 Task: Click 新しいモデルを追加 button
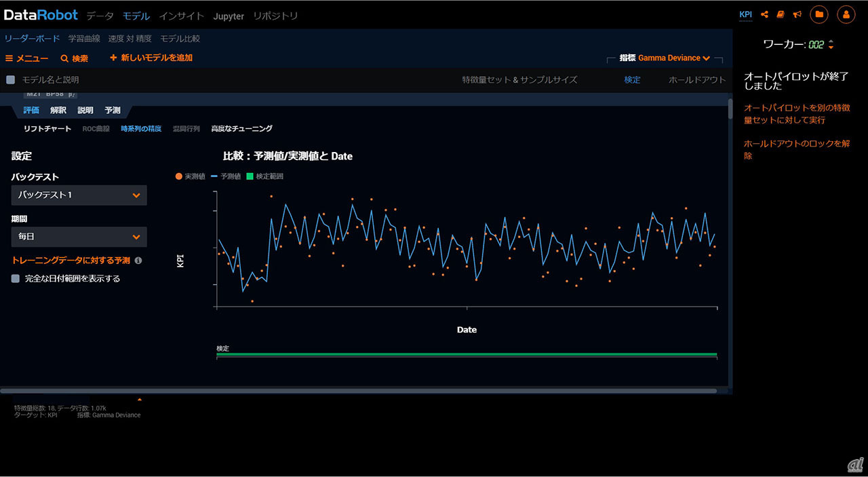151,58
